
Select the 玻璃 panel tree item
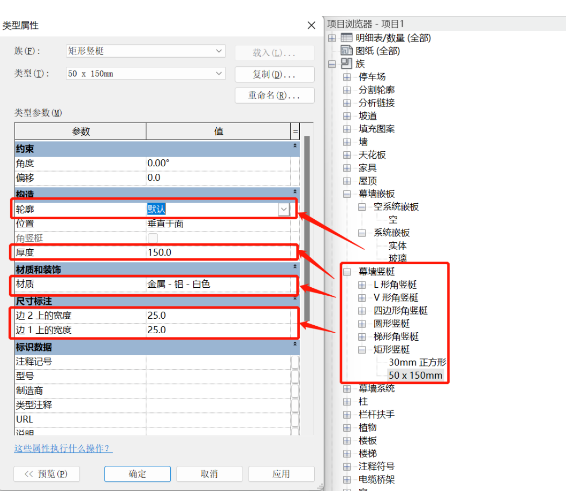[397, 258]
